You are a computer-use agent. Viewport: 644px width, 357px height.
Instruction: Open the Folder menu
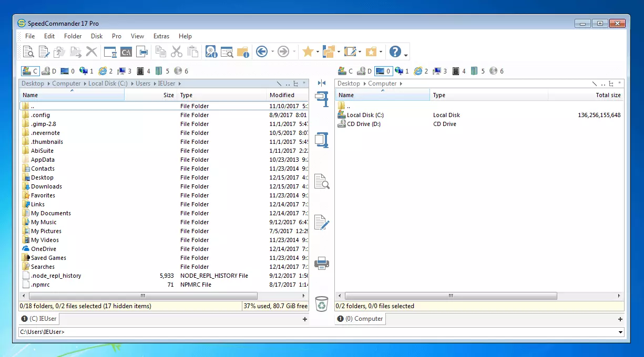[x=73, y=36]
